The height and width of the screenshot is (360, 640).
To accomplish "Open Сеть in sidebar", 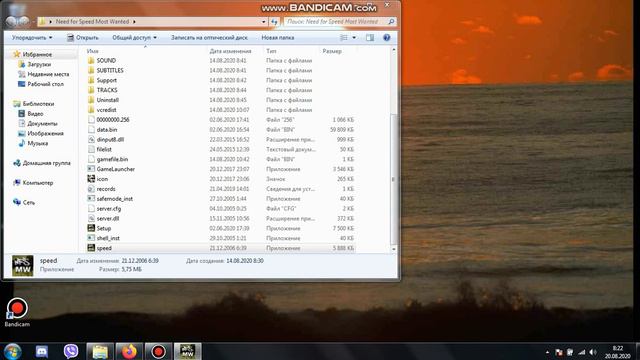I will coord(29,202).
